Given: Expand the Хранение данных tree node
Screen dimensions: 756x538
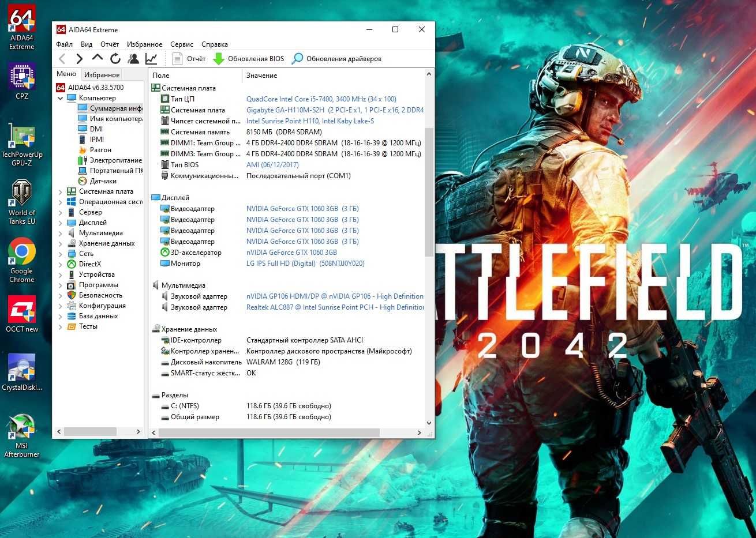Looking at the screenshot, I should click(60, 243).
